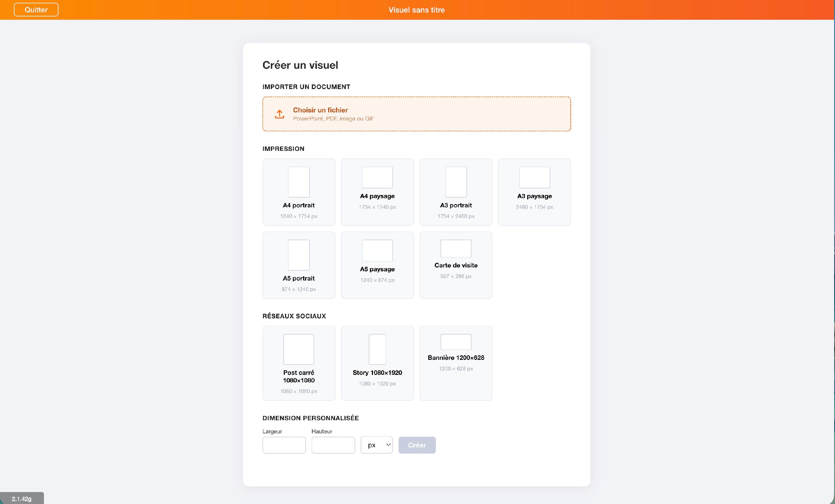Select the A4 portrait page preview
Image resolution: width=835 pixels, height=504 pixels.
click(x=299, y=182)
